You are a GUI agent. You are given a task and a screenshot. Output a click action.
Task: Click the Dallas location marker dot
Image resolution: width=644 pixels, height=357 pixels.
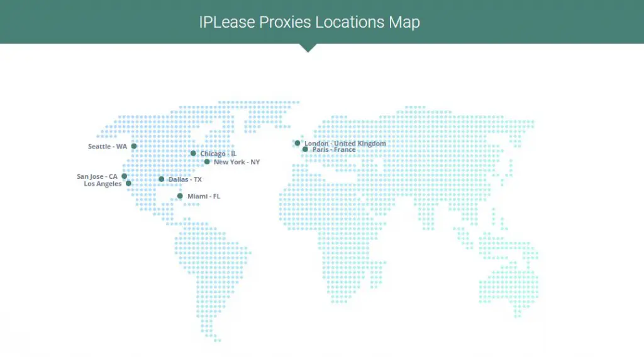tap(162, 179)
